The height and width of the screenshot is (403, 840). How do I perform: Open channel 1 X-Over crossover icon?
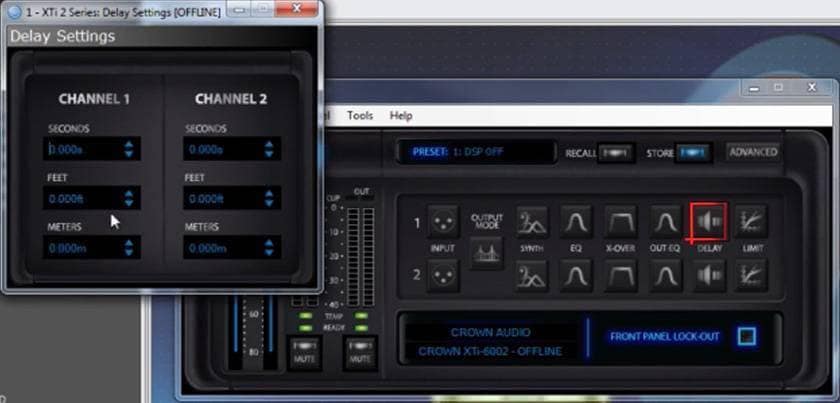[621, 222]
